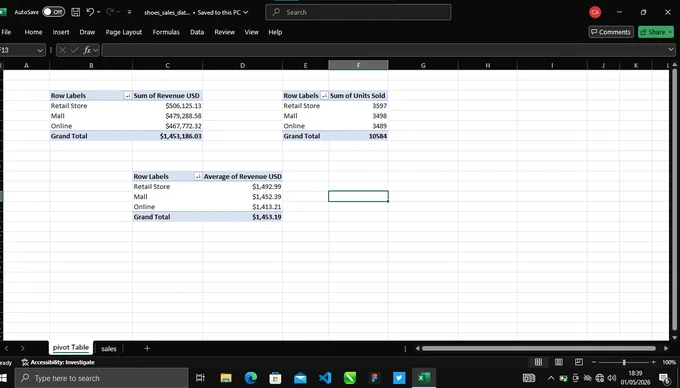Switch to the pivot Table sheet tab
This screenshot has height=388, width=680.
[71, 348]
